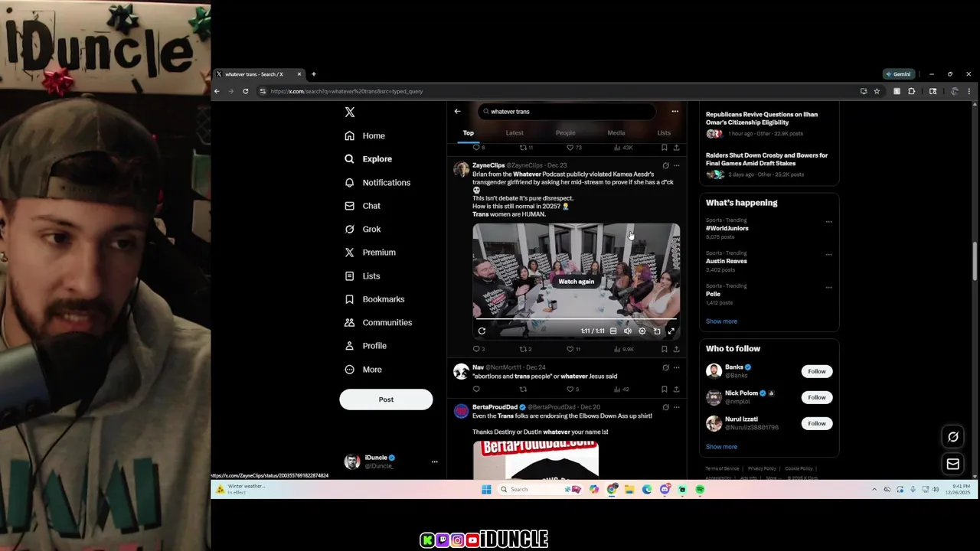Open Chat in the X sidebar
This screenshot has width=980, height=551.
[363, 206]
